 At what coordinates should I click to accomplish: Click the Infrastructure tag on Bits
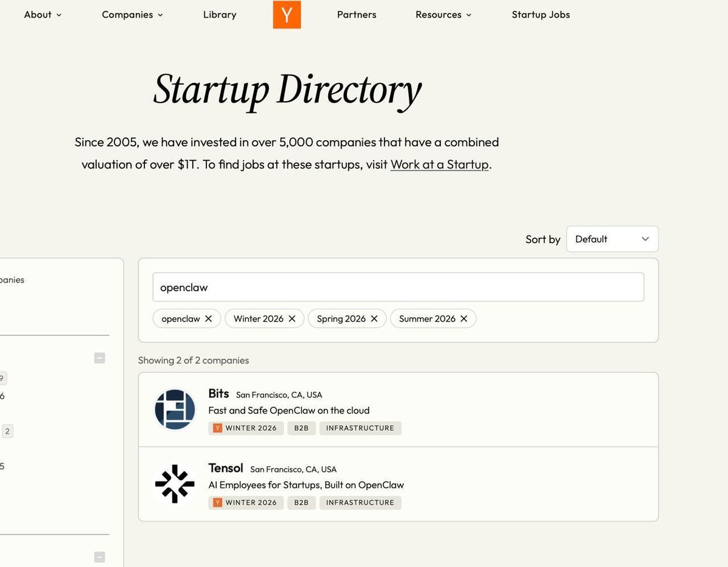[360, 428]
